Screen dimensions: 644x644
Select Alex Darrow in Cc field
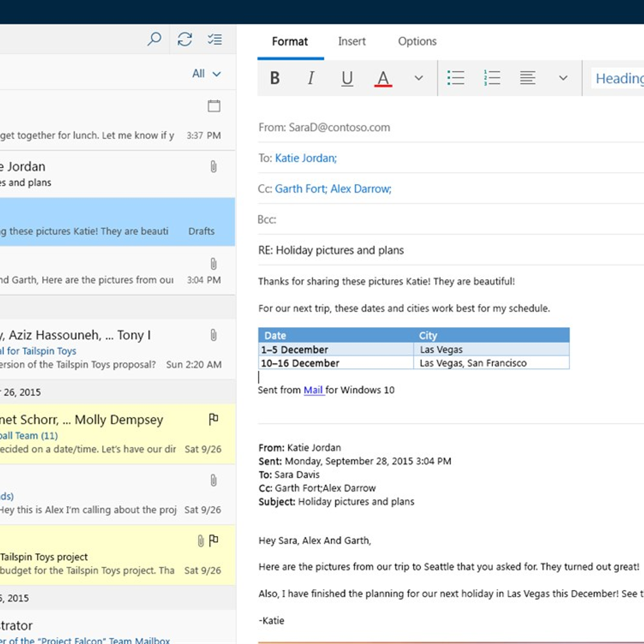[x=361, y=189]
